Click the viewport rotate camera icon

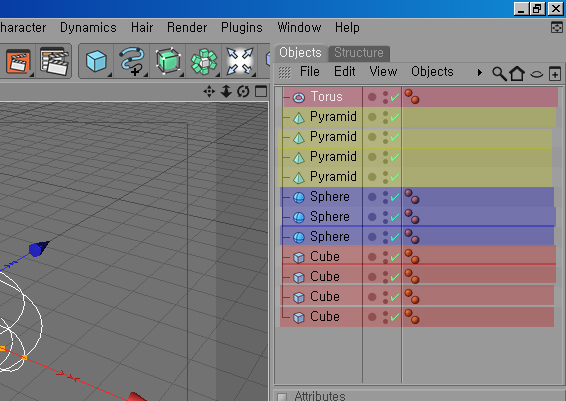pos(243,91)
